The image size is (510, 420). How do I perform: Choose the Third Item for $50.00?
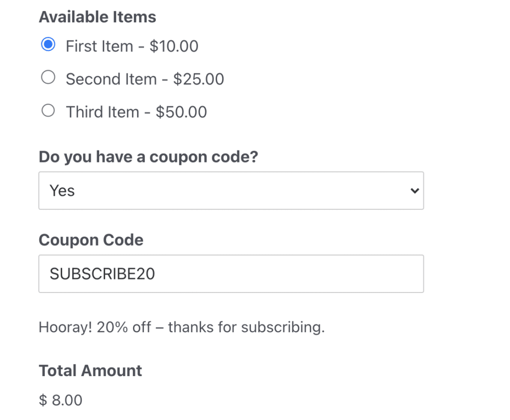tap(48, 110)
